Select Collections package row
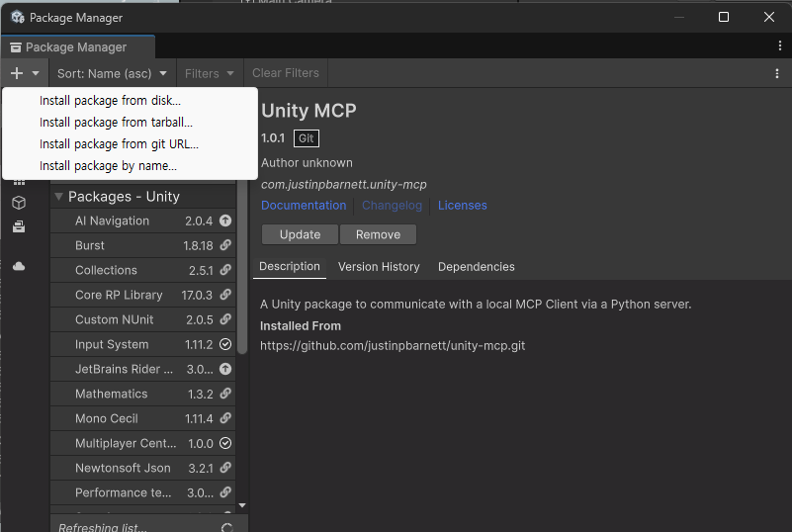The image size is (792, 532). click(x=143, y=270)
